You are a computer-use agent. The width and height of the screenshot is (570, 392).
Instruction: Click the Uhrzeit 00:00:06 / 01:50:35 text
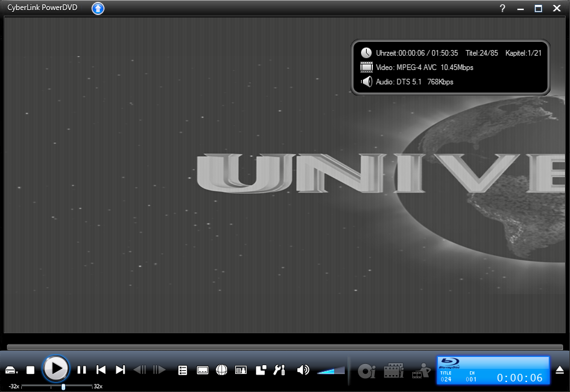417,53
